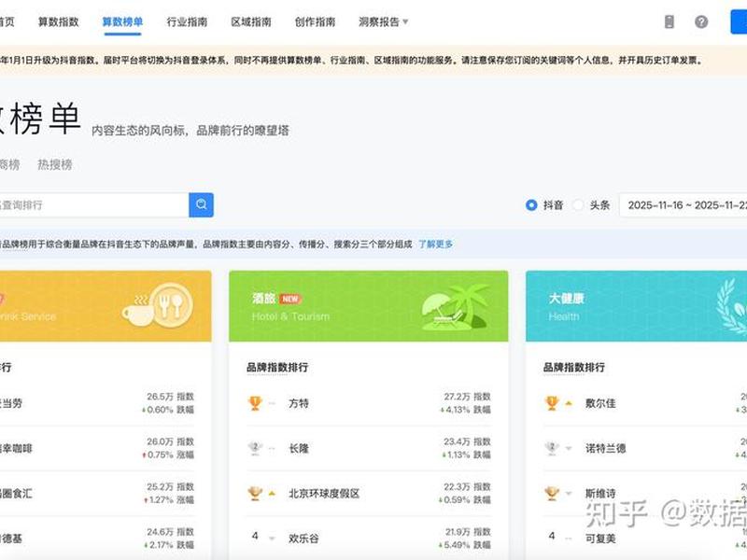The height and width of the screenshot is (560, 747).
Task: Click the blue search magnifier button
Action: pos(201,205)
